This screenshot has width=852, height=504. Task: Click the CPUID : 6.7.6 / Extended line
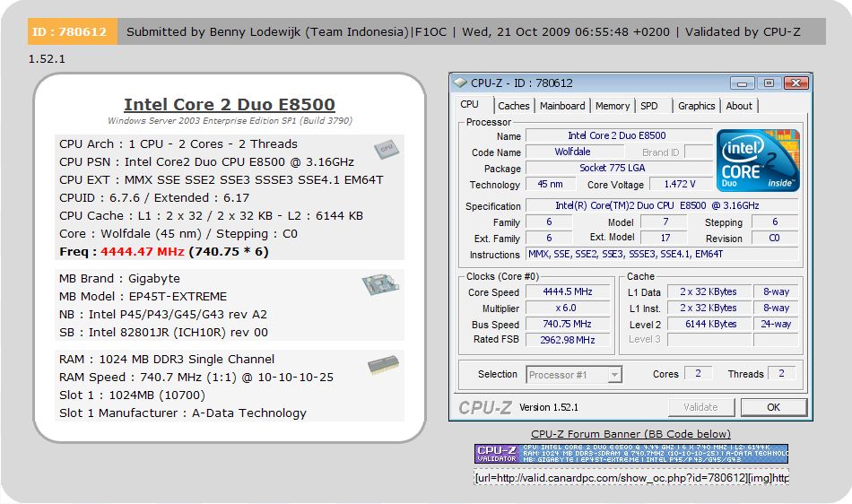pyautogui.click(x=154, y=197)
